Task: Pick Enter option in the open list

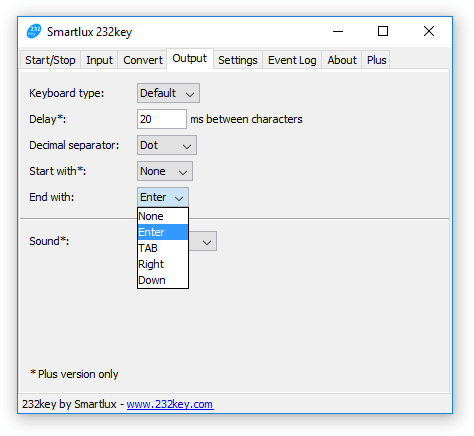Action: pos(163,232)
